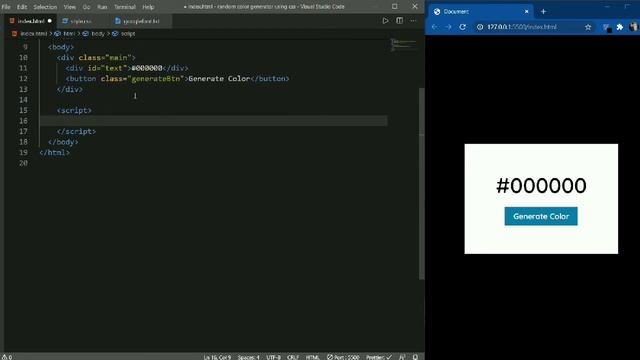Viewport: 640px width, 360px height.
Task: Open the Run menu
Action: [102, 7]
